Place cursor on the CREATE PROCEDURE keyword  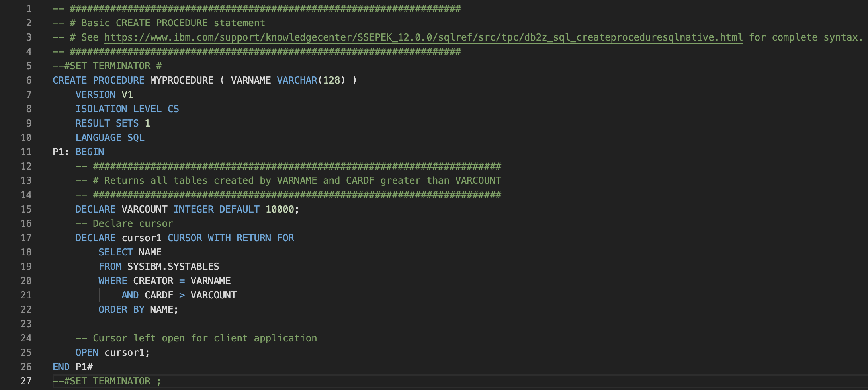tap(98, 80)
